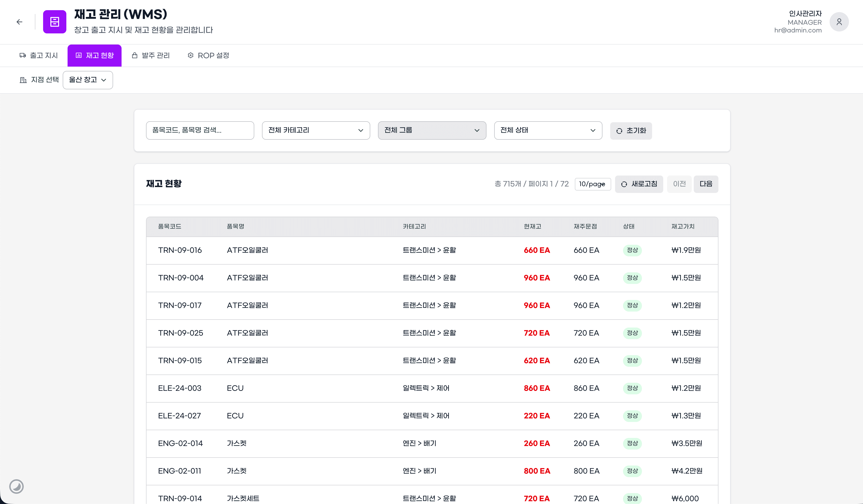Expand the 전체 그룹 filter dropdown
863x504 pixels.
[x=432, y=130]
